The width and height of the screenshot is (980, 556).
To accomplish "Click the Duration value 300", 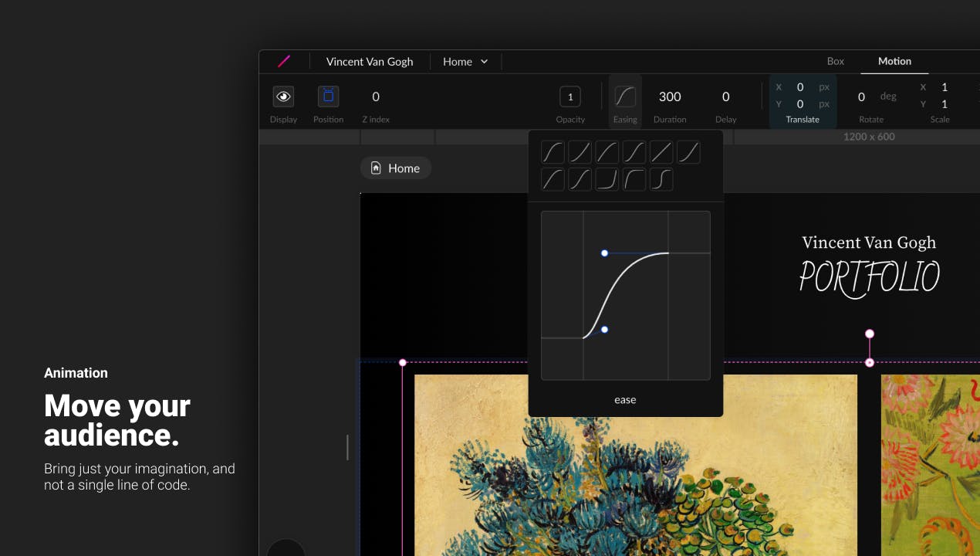I will 670,97.
